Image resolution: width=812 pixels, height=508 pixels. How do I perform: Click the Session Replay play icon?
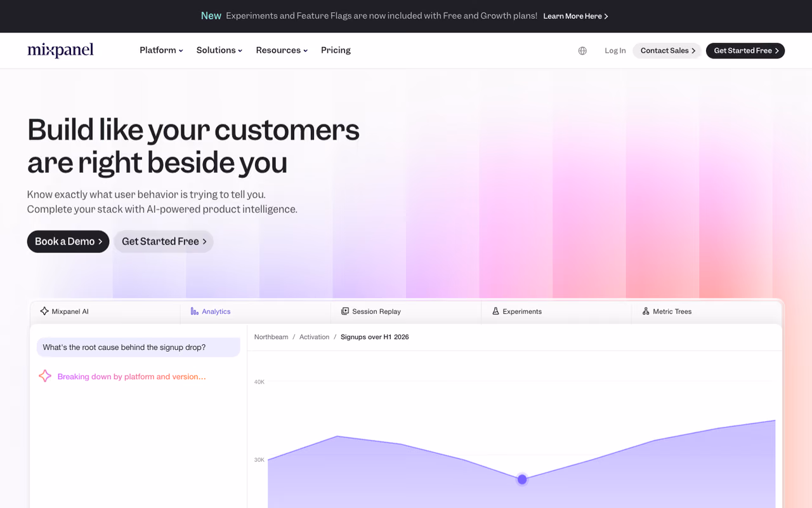(x=345, y=311)
